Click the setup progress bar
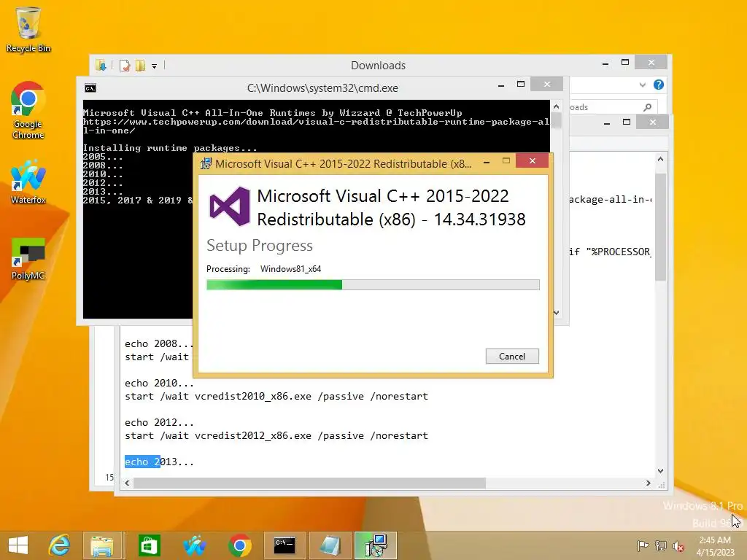 [373, 285]
